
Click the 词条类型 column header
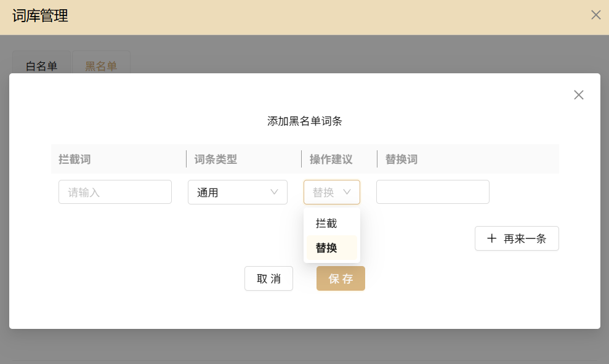click(216, 160)
